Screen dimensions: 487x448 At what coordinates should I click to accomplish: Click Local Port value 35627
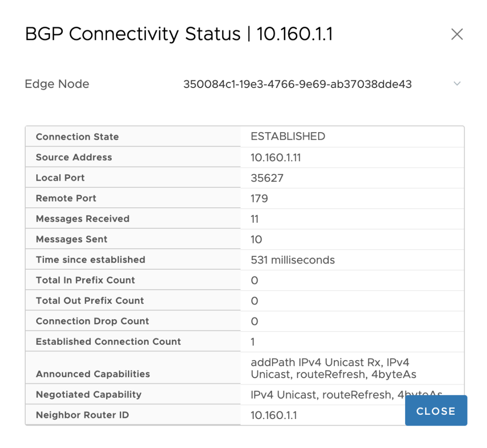[x=267, y=178]
